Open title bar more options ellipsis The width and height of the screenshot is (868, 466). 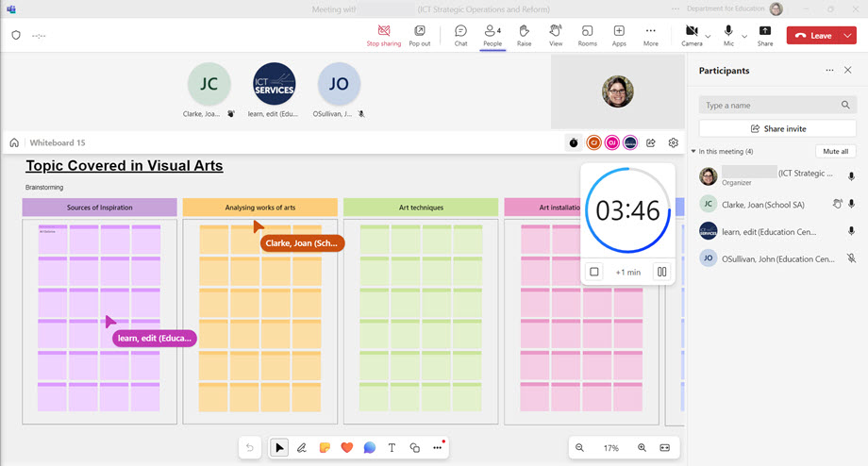click(x=676, y=8)
